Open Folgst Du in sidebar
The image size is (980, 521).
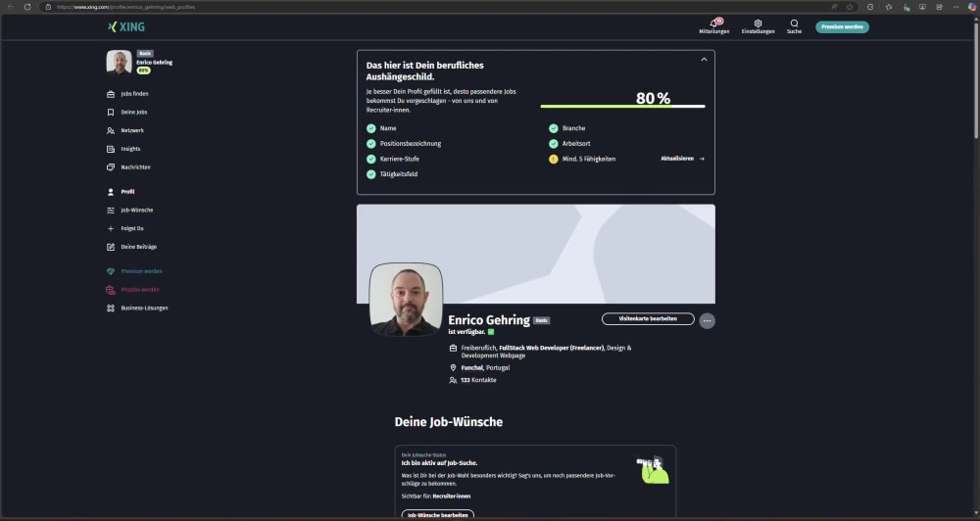[x=125, y=228]
